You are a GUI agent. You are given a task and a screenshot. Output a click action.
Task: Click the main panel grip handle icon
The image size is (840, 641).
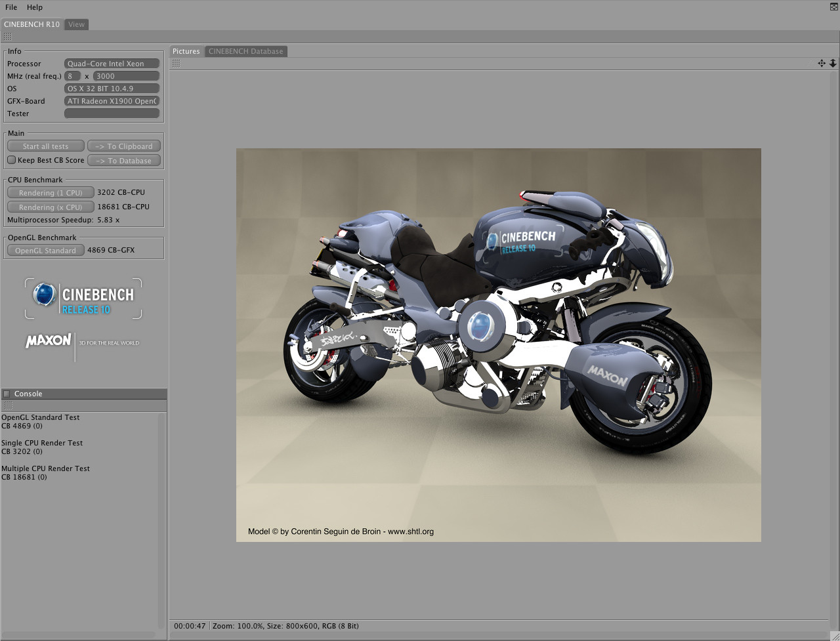pyautogui.click(x=7, y=37)
